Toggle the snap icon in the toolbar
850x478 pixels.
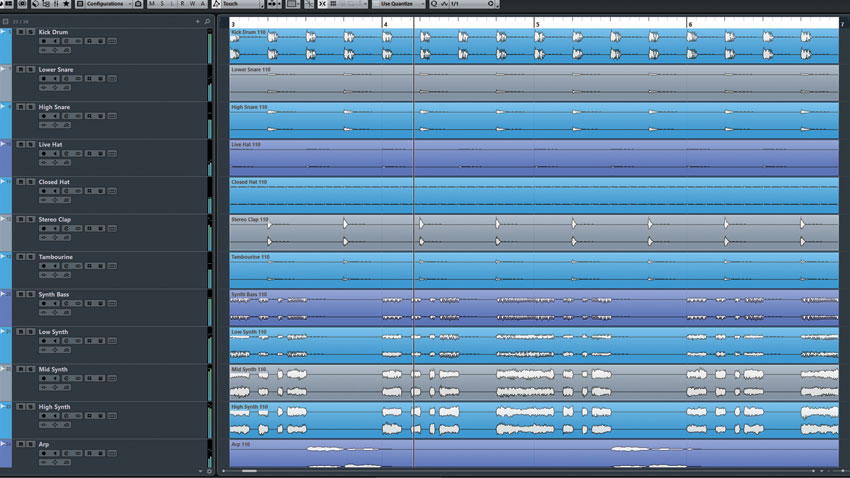[322, 4]
